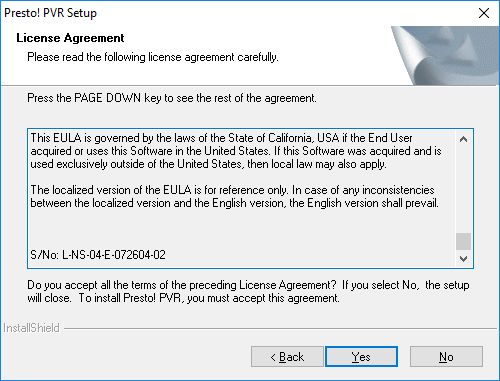Click the 'Do you accept all the terms' text

point(248,291)
